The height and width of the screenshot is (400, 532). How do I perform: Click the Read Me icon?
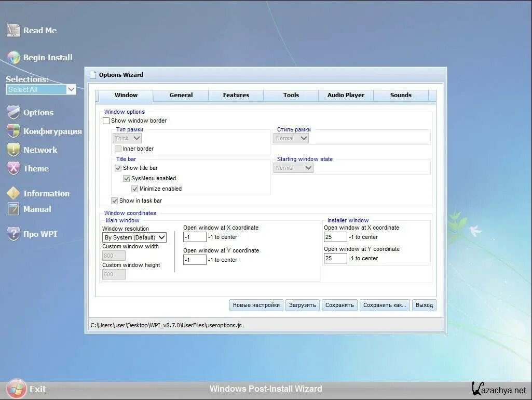point(13,30)
